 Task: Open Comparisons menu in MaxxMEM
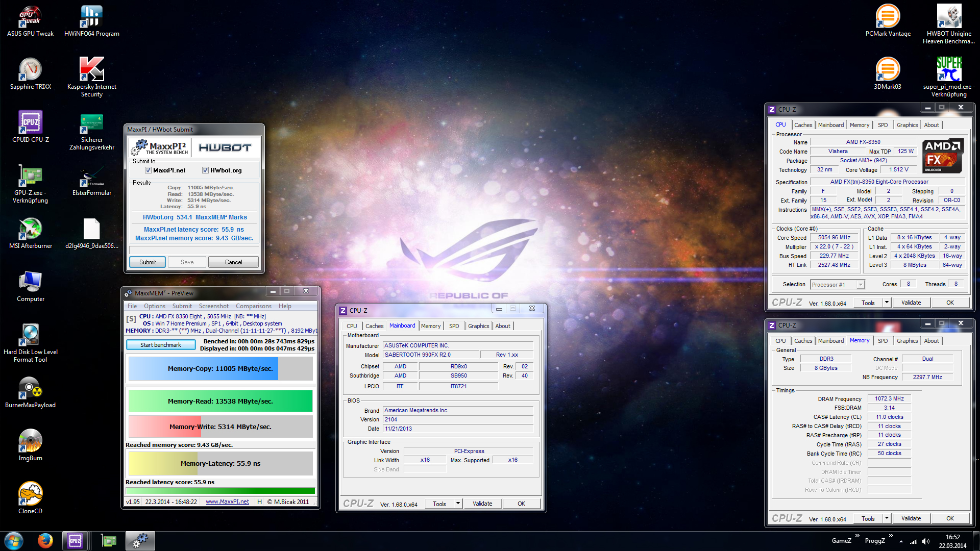pos(254,306)
